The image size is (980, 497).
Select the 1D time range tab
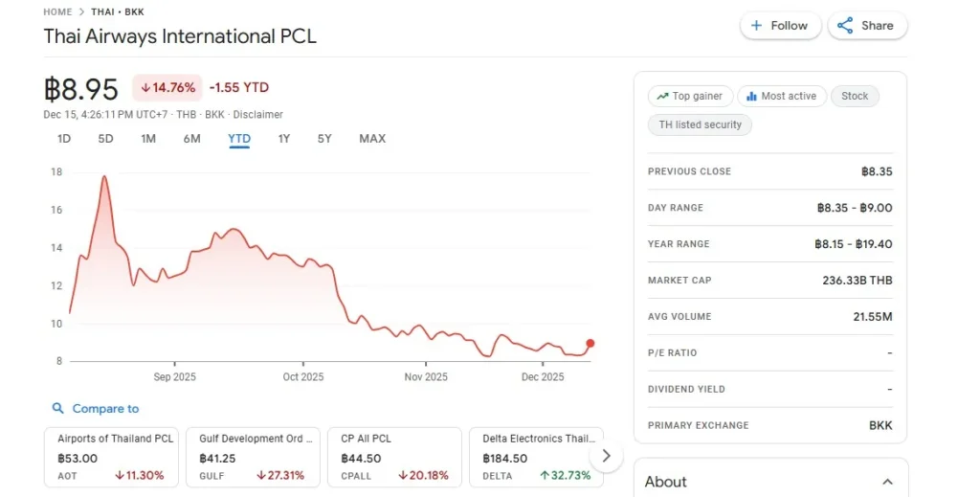[64, 139]
